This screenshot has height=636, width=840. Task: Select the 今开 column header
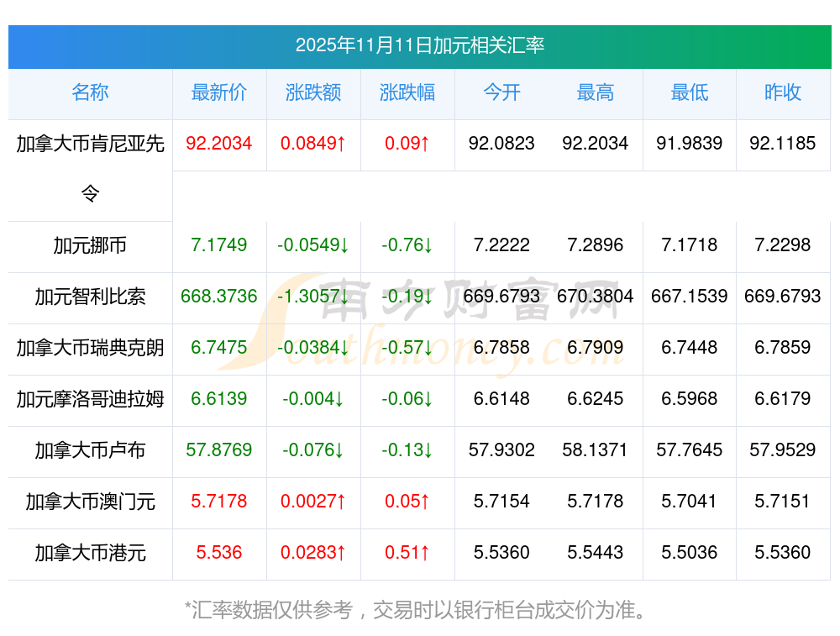click(x=501, y=92)
